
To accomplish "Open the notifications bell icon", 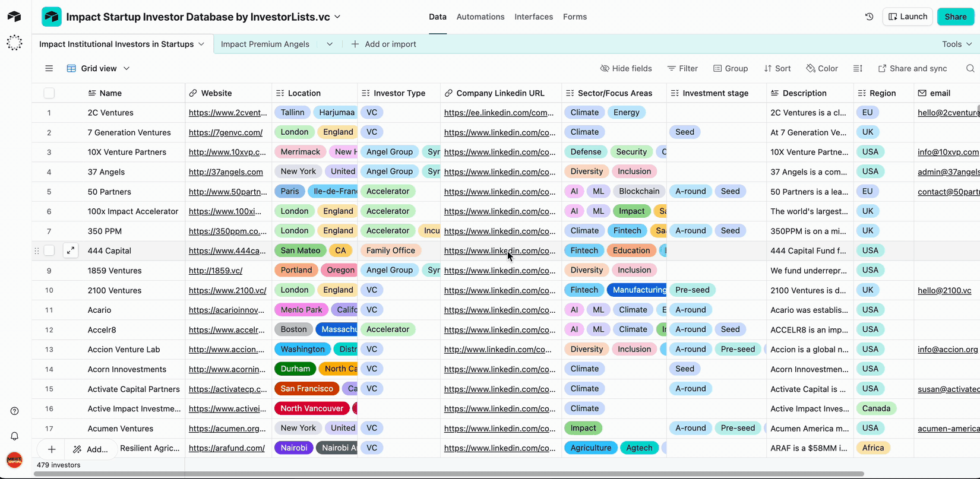I will pos(15,436).
